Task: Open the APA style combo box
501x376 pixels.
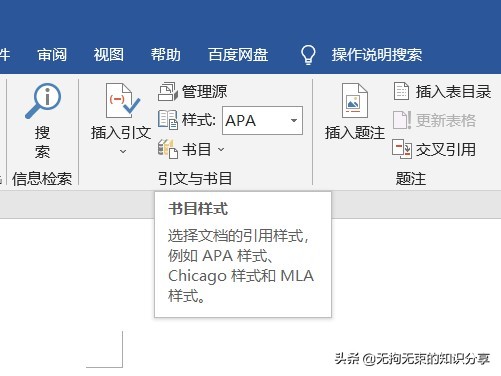Action: tap(262, 120)
